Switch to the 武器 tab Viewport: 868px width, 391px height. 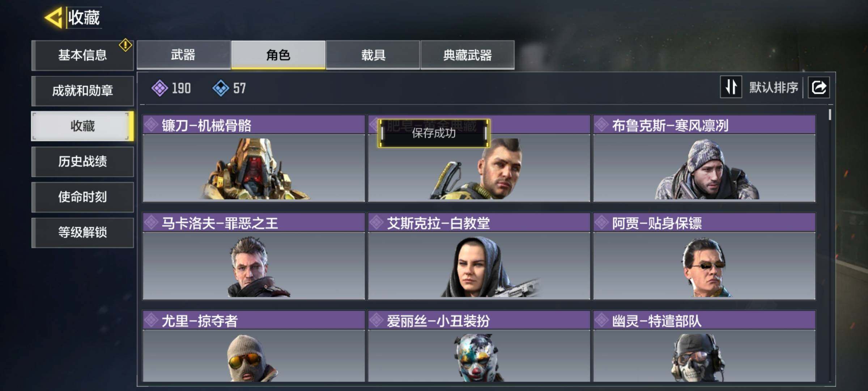(183, 55)
